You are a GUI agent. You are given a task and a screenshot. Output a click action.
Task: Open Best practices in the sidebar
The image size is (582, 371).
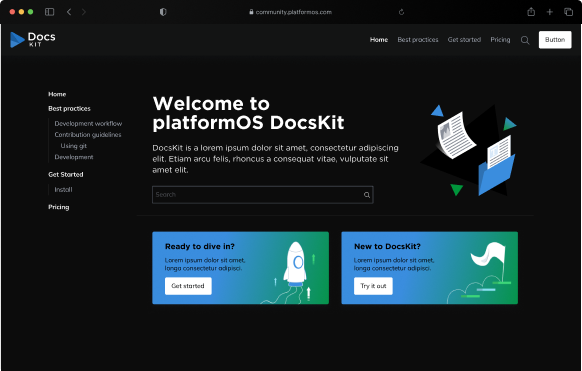69,109
